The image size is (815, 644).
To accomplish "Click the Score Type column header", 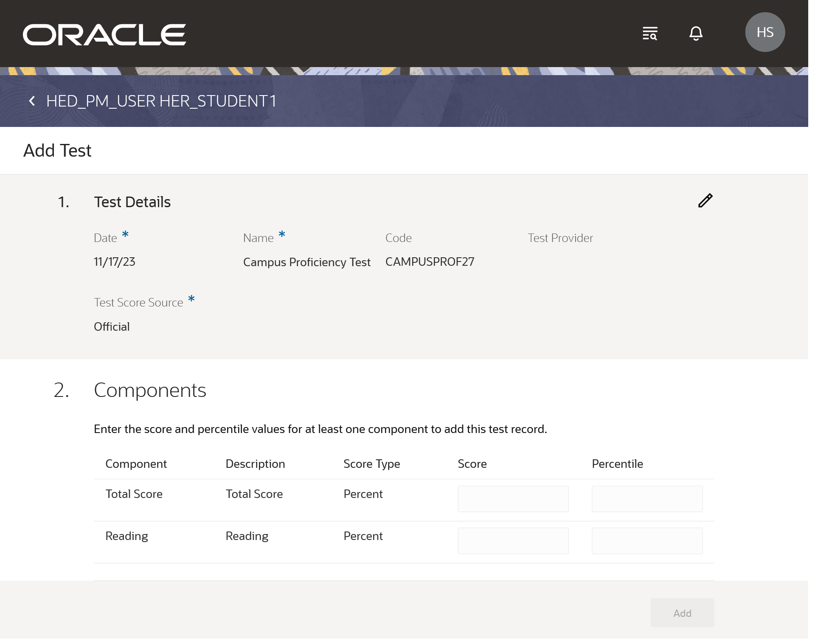I will pos(371,464).
